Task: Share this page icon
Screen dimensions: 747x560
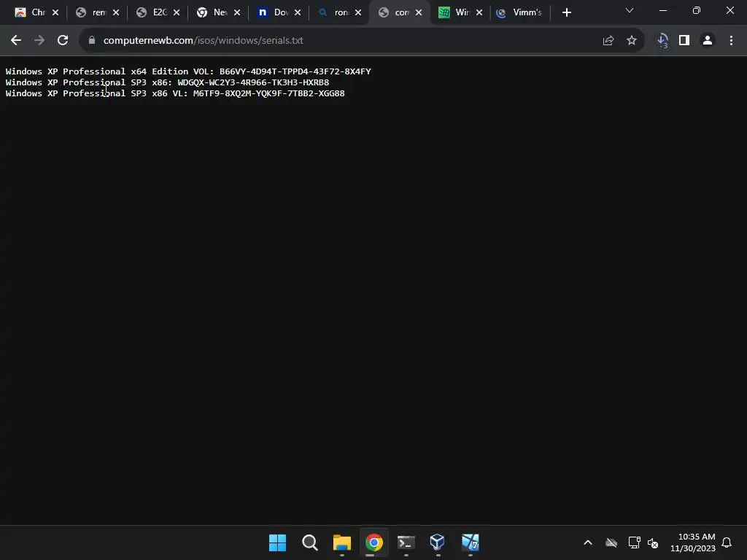Action: 608,41
